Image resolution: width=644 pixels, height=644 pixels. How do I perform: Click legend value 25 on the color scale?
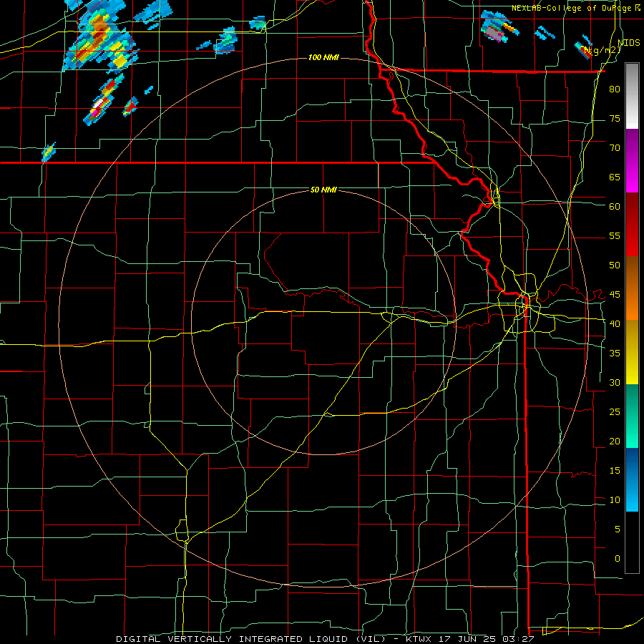pyautogui.click(x=615, y=411)
